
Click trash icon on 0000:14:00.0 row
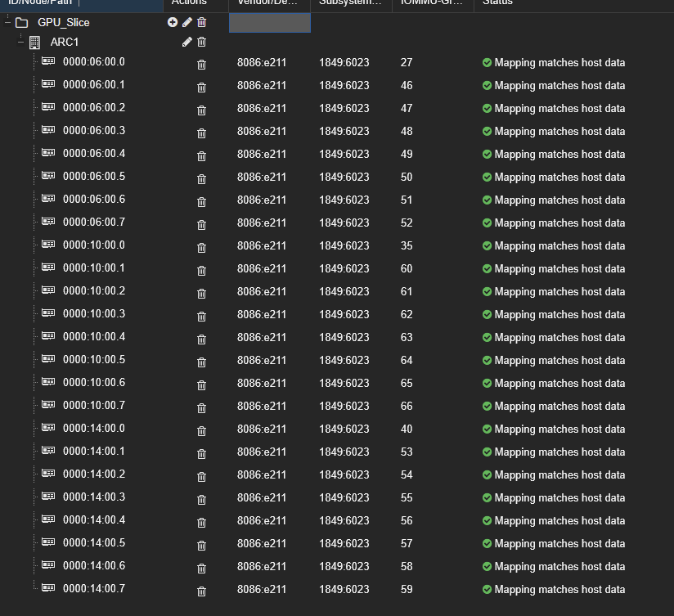point(202,431)
